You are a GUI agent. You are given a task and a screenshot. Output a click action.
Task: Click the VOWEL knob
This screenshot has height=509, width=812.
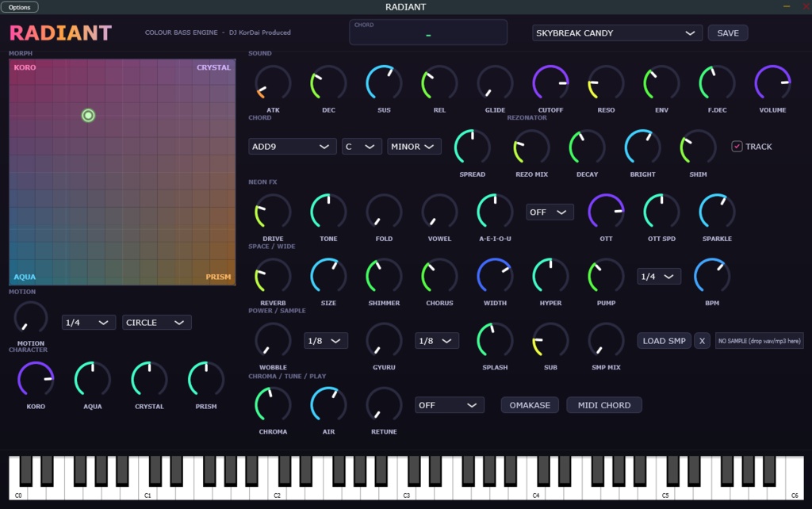pos(439,212)
